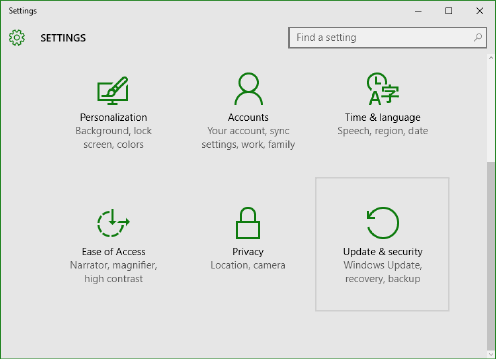Click the vertical scrollbar thumb

(x=491, y=255)
